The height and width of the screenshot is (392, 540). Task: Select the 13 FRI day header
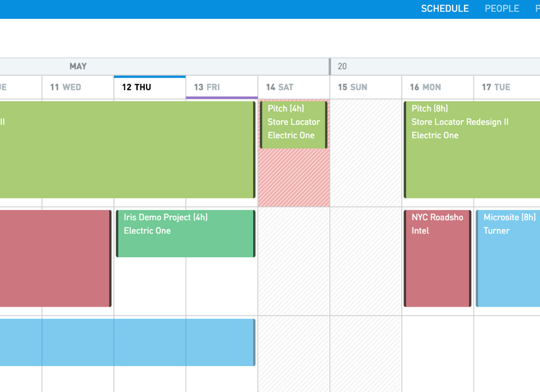point(221,87)
